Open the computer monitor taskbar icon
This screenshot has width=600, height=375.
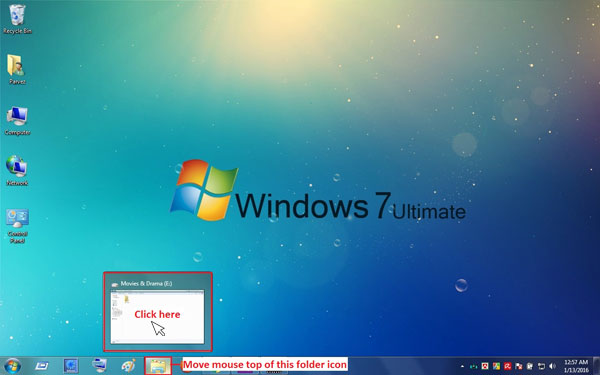99,365
